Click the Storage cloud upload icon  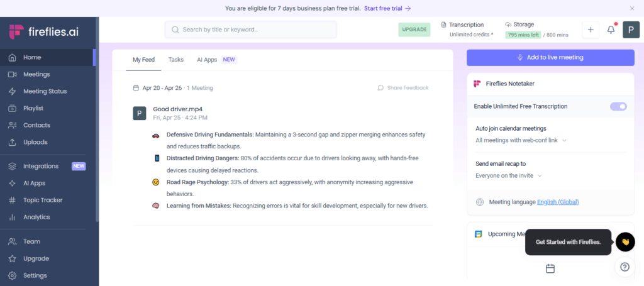[508, 25]
